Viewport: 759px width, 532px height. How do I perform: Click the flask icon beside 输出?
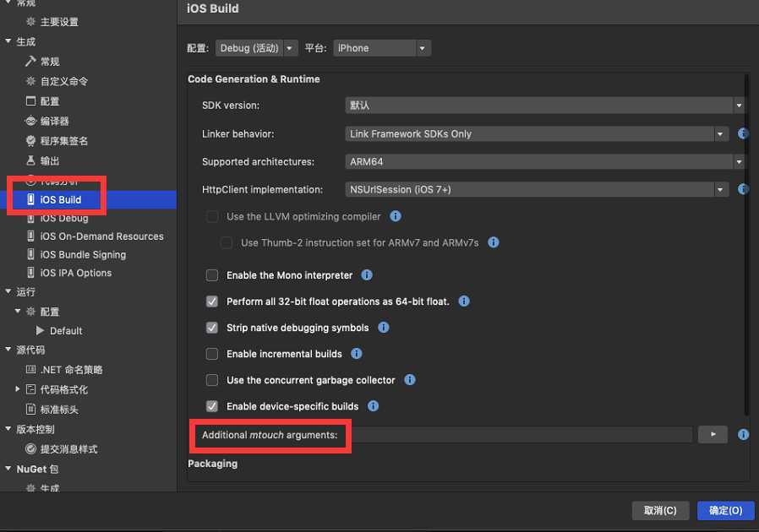(30, 160)
